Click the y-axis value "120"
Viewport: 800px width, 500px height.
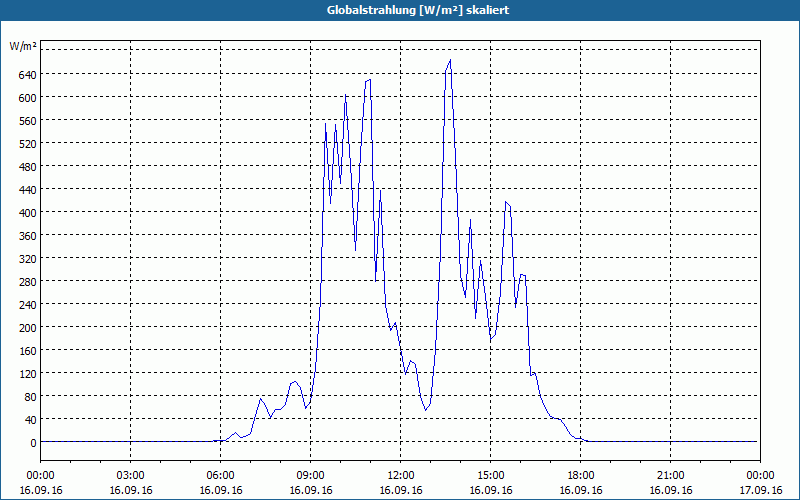(28, 374)
